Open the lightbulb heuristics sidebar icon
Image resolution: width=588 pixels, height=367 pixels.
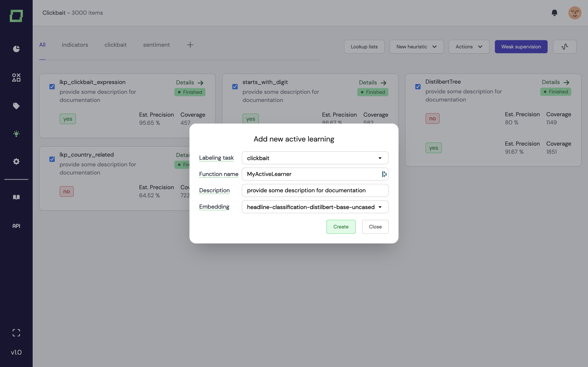(x=16, y=134)
